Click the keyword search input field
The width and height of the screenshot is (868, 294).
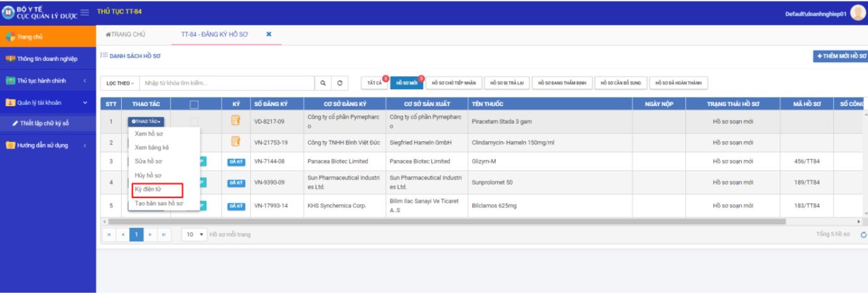click(x=226, y=83)
